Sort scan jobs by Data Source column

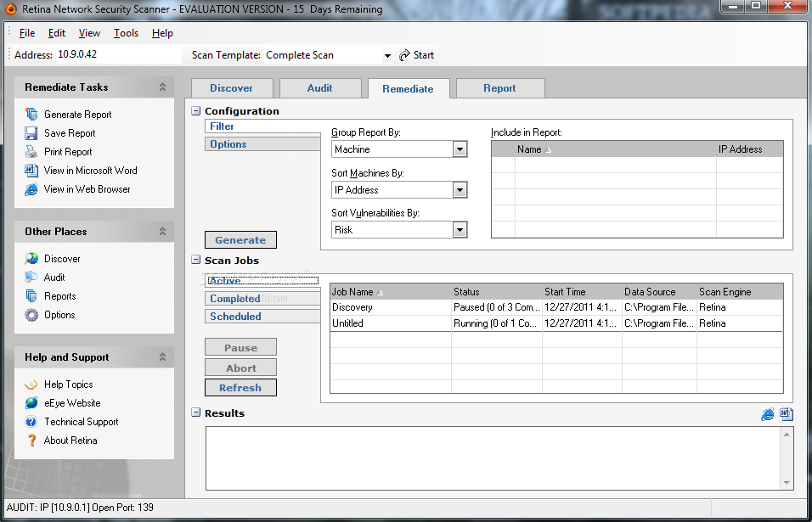(659, 292)
